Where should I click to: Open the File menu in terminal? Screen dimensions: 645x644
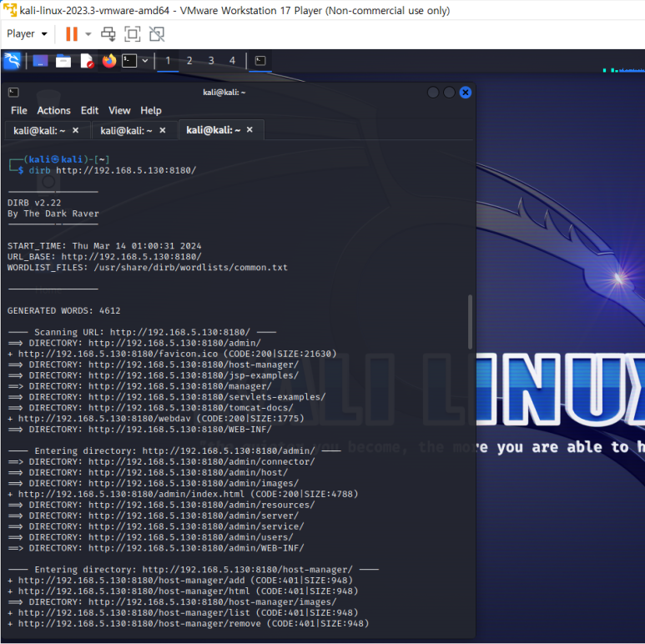tap(19, 111)
